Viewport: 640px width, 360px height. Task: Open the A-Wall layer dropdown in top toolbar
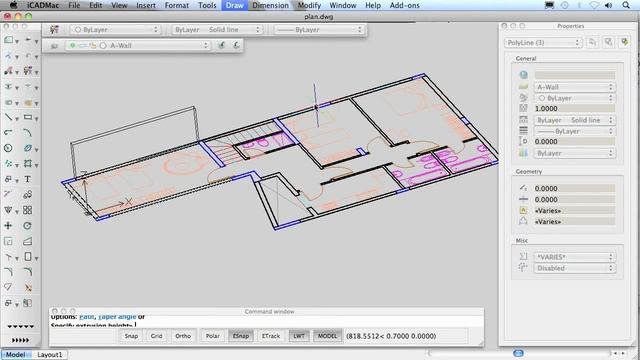tap(138, 46)
